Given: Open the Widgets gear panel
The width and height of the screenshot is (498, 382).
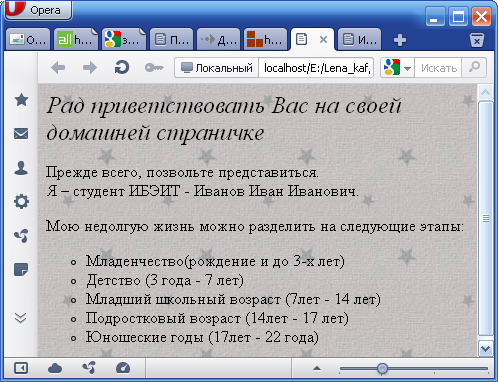Looking at the screenshot, I should tap(21, 202).
